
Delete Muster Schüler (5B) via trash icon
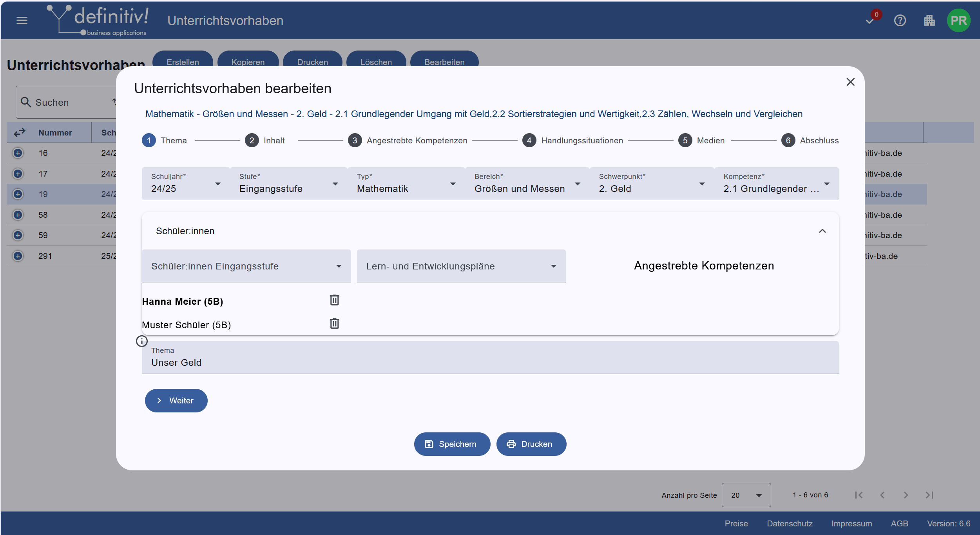coord(334,324)
